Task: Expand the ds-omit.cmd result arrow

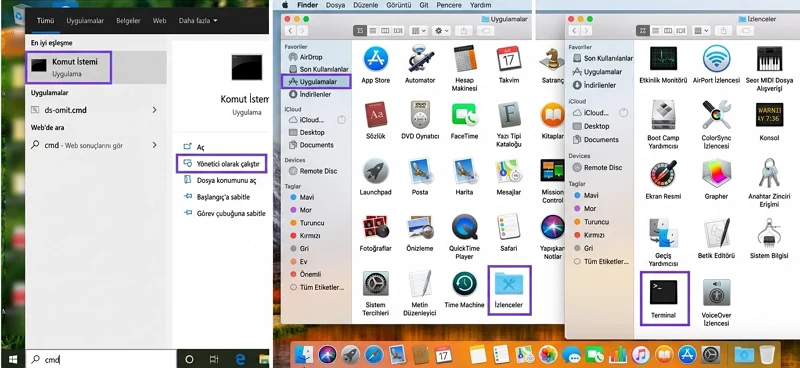Action: coord(154,110)
